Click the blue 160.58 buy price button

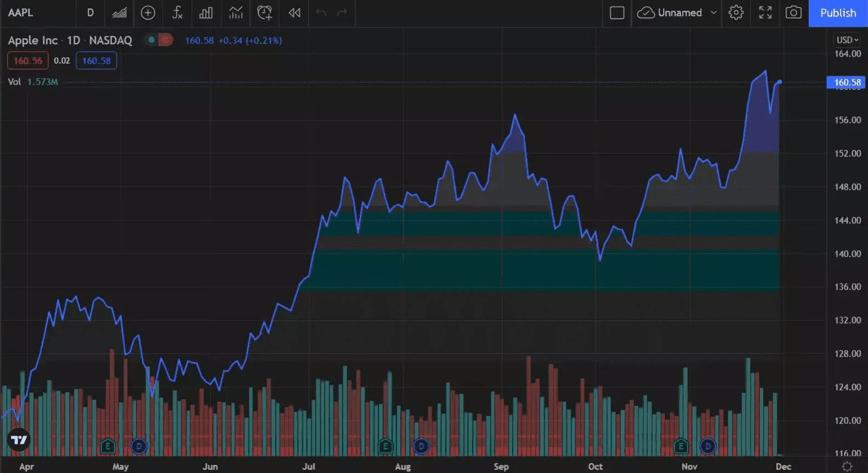[97, 61]
